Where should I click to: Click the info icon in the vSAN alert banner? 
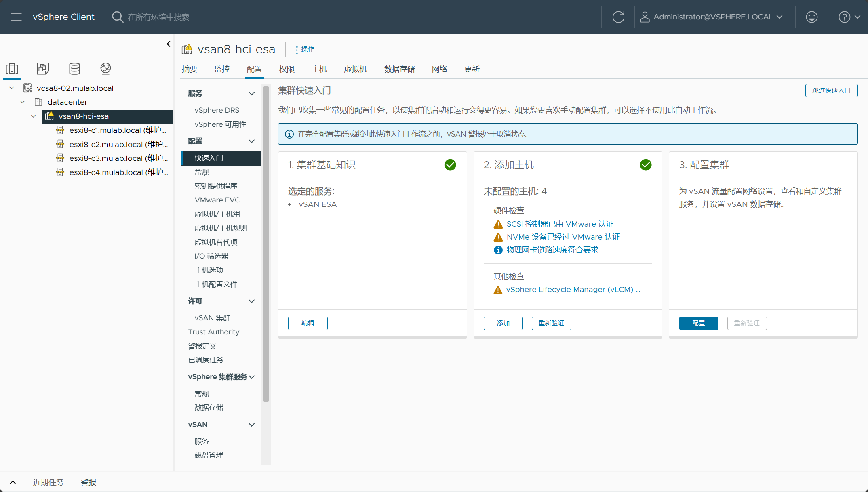point(289,134)
